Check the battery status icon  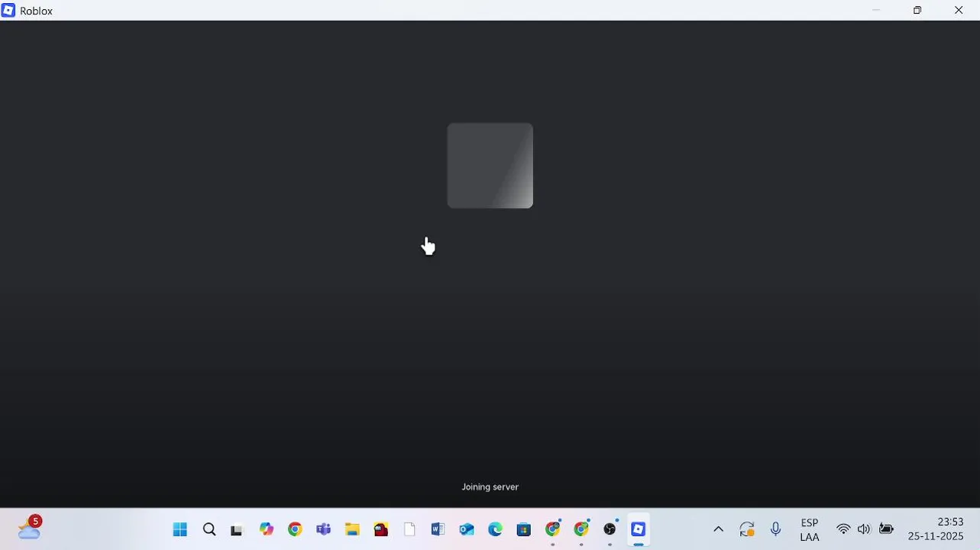(x=886, y=529)
